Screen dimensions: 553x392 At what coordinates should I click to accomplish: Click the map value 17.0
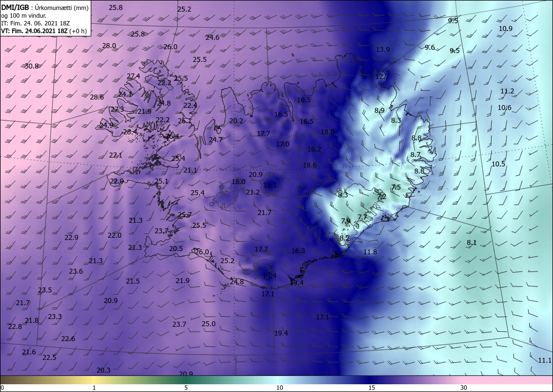click(283, 144)
